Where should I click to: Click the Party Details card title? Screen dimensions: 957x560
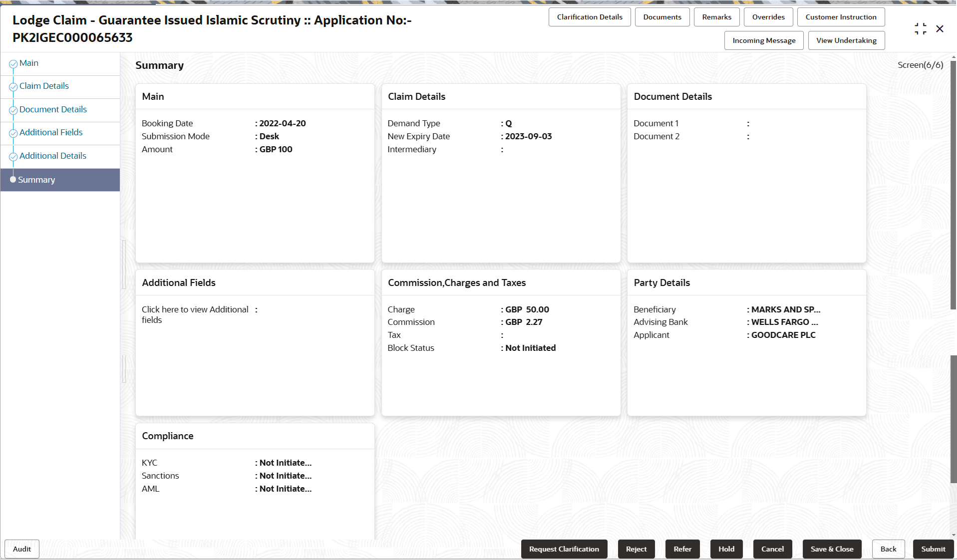[x=661, y=282]
